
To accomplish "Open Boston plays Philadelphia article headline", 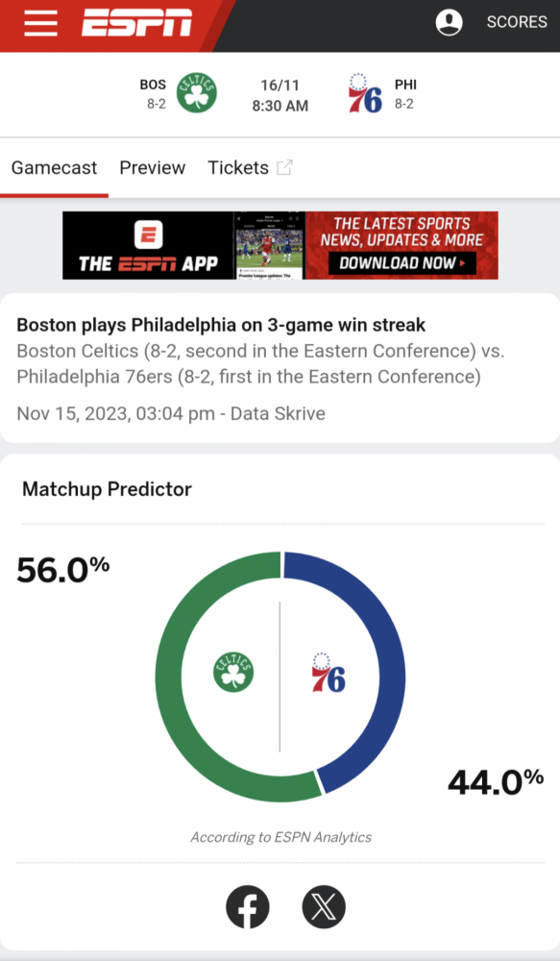I will pyautogui.click(x=221, y=325).
